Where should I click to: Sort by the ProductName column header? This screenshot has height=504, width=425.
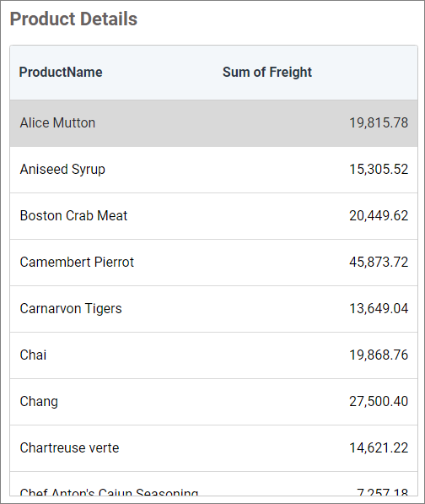tap(61, 72)
